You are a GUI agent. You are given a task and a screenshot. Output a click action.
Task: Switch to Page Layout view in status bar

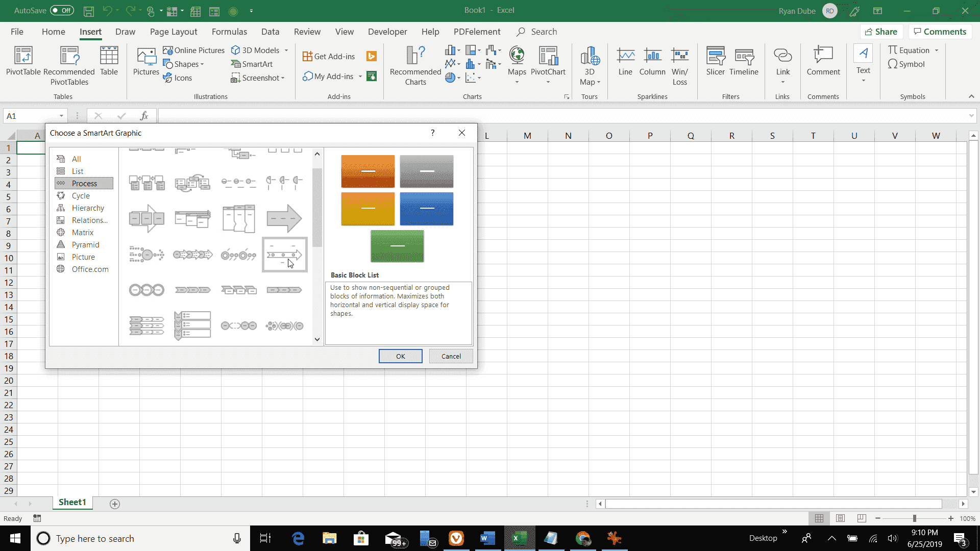tap(840, 518)
